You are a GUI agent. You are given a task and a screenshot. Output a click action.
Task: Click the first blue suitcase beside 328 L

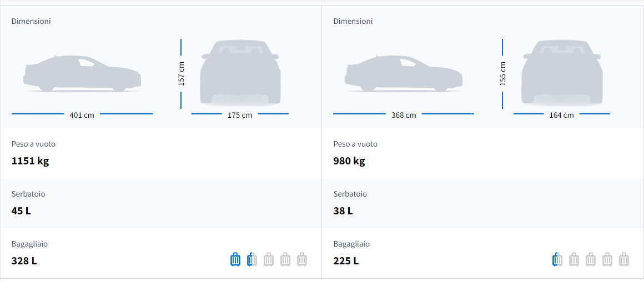[x=235, y=259]
